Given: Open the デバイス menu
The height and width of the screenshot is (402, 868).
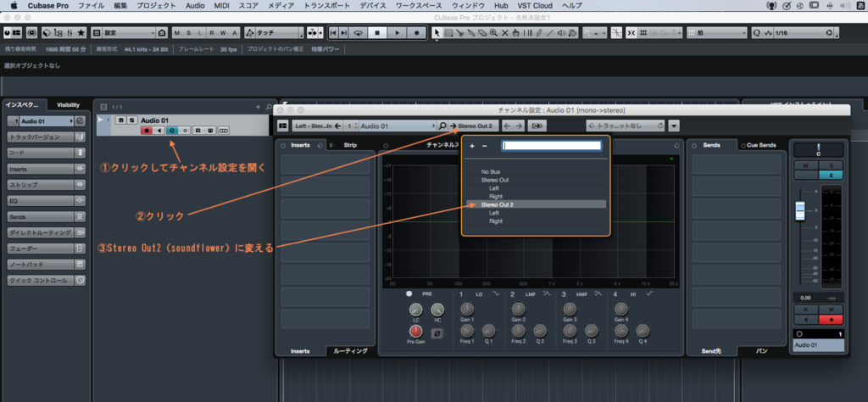Looking at the screenshot, I should (x=372, y=6).
